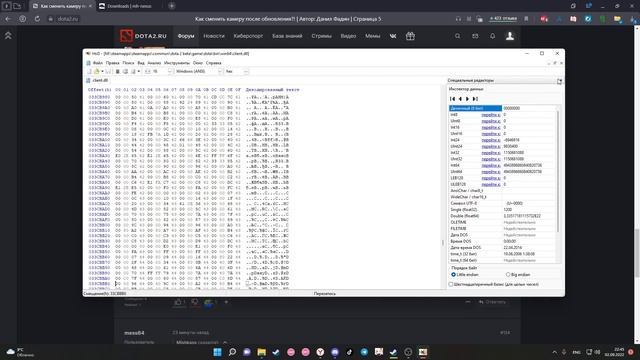Go to first byte in data inspector
The image size is (640, 360).
point(452,99)
